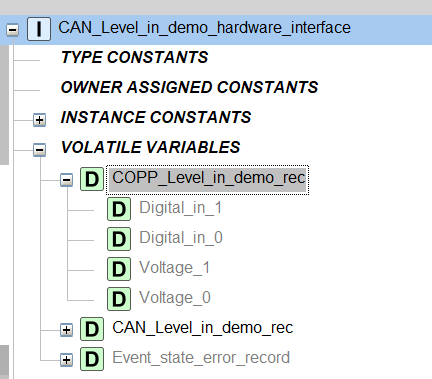Expand the INSTANCE CONSTANTS section
The height and width of the screenshot is (379, 432).
point(40,120)
